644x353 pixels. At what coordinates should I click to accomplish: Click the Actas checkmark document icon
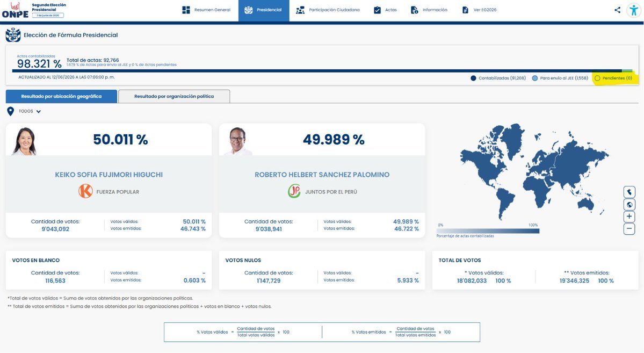[378, 10]
